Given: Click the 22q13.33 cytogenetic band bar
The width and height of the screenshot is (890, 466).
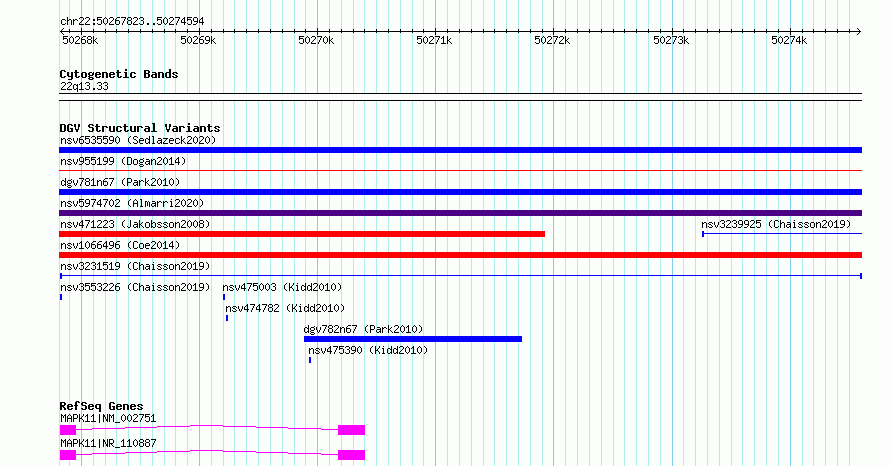Looking at the screenshot, I should [x=460, y=97].
